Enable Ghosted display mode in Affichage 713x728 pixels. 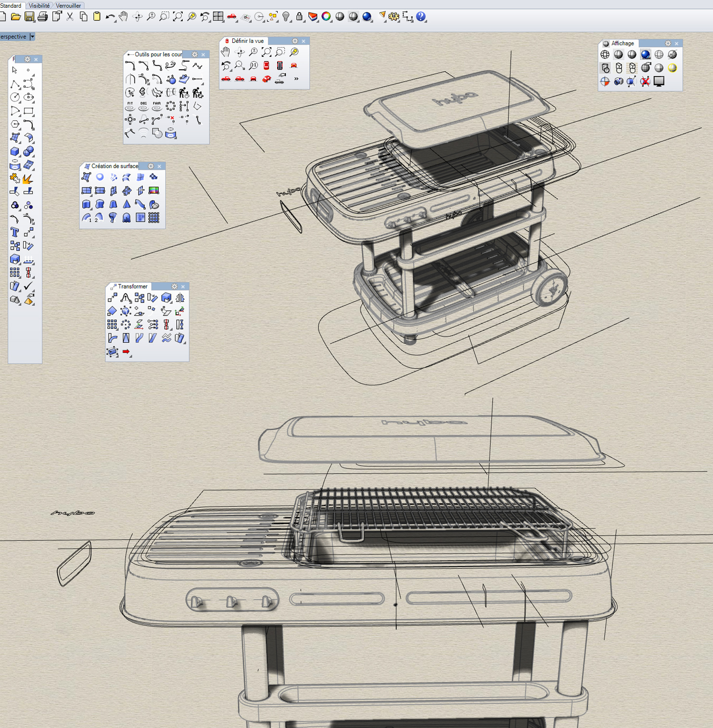[x=659, y=54]
